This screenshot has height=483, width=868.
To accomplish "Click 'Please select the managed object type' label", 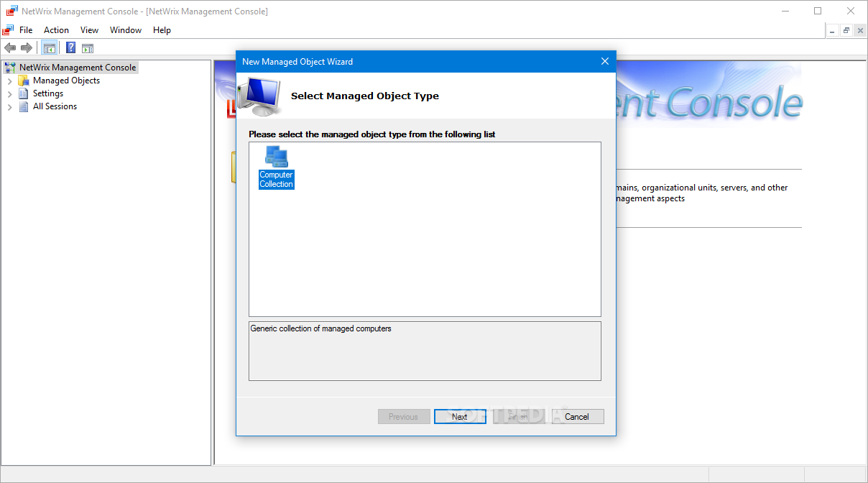I will [372, 134].
